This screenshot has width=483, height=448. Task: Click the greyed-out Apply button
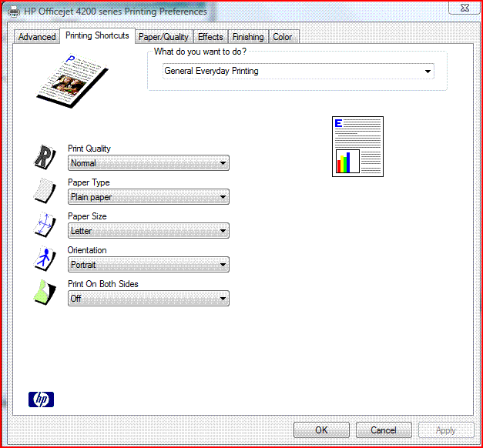(446, 430)
